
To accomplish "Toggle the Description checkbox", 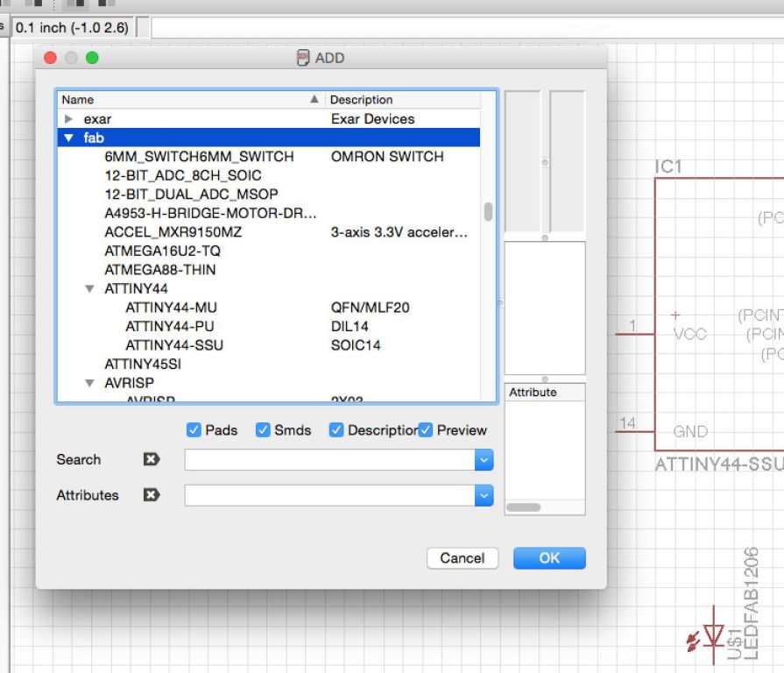I will (336, 430).
